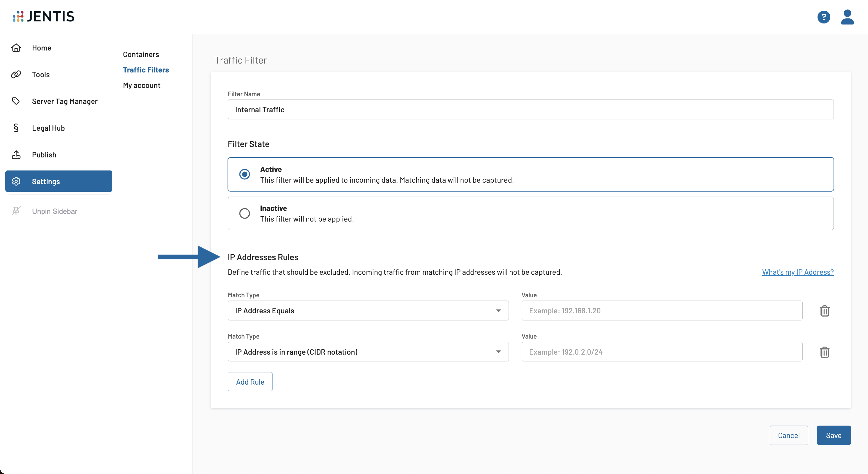Viewport: 868px width, 474px height.
Task: Navigate to Legal Hub section
Action: [x=48, y=128]
